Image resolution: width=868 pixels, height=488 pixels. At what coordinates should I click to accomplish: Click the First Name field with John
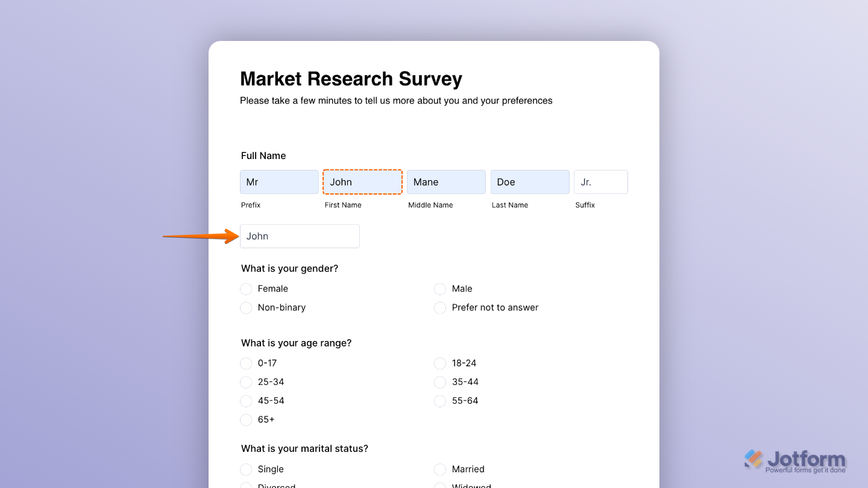[362, 182]
